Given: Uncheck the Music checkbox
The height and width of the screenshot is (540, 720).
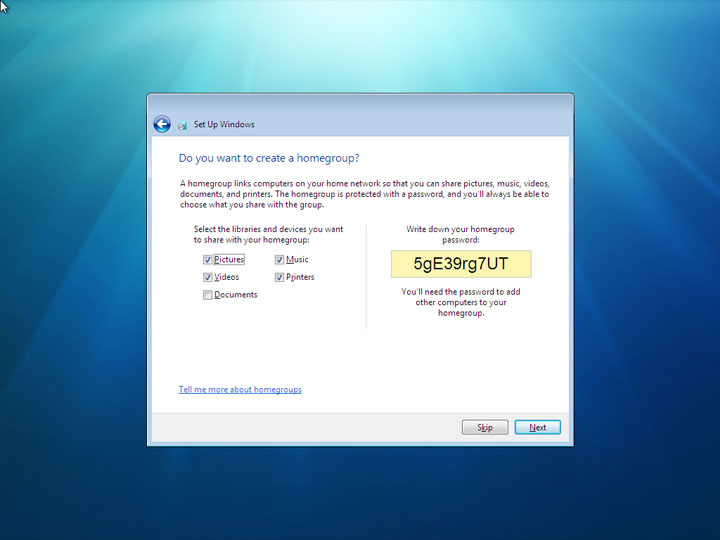Looking at the screenshot, I should 279,260.
